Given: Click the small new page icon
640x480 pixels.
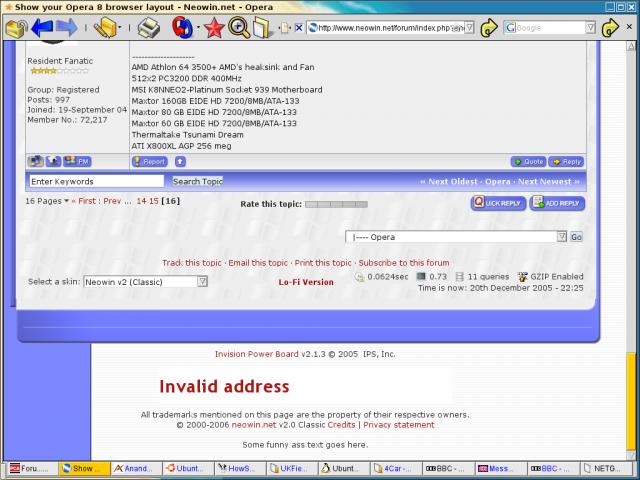Looking at the screenshot, I should point(285,28).
